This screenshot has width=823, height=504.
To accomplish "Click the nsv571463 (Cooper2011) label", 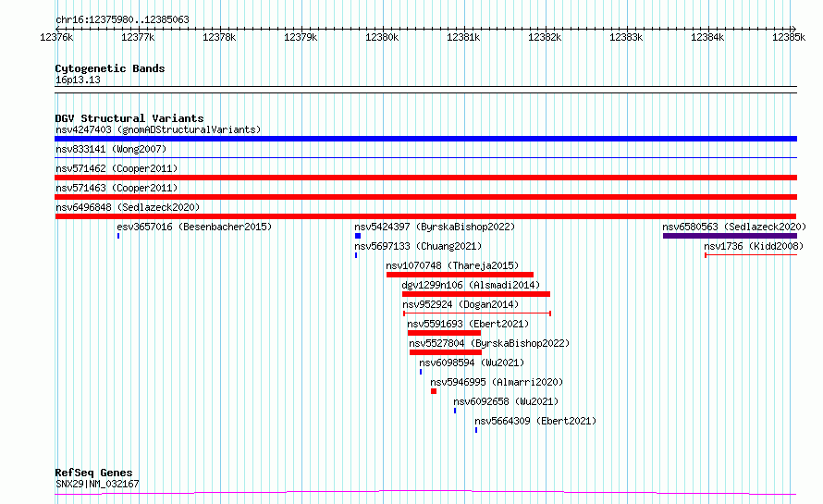I will click(117, 188).
